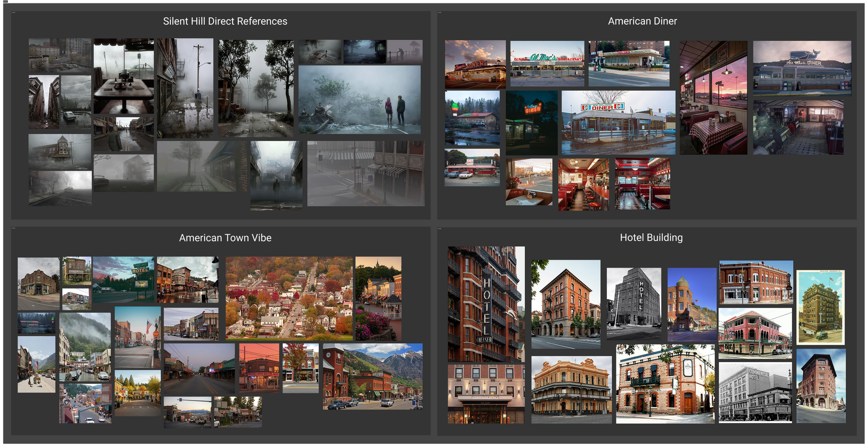868x447 pixels.
Task: Select the vintage yellow hotel postcard
Action: pos(820,307)
